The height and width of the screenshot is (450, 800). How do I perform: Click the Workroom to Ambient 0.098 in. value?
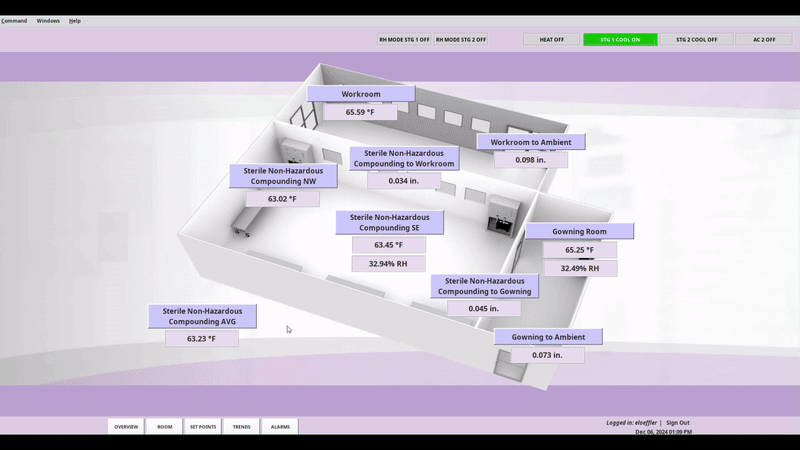[x=530, y=160]
